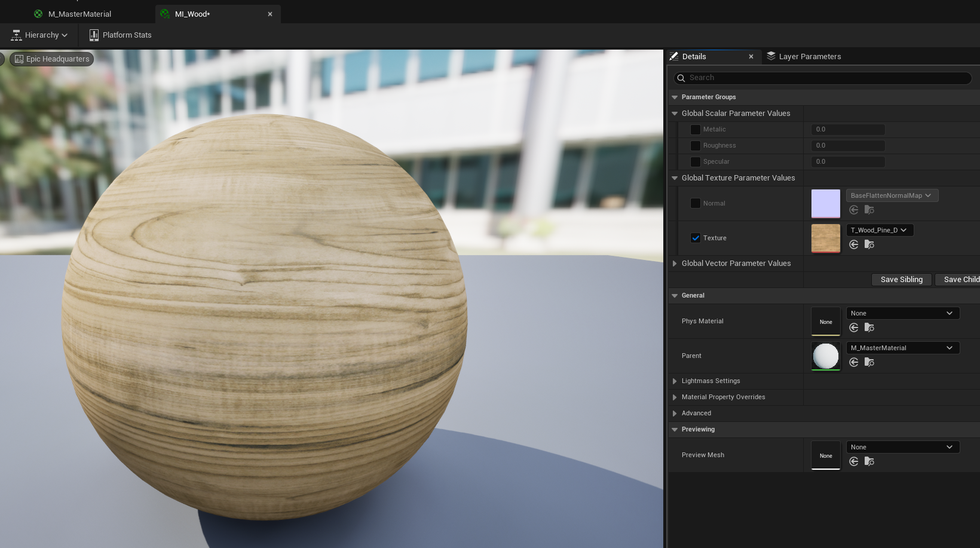Use selected asset for Phys Material
The width and height of the screenshot is (980, 548).
pyautogui.click(x=854, y=327)
